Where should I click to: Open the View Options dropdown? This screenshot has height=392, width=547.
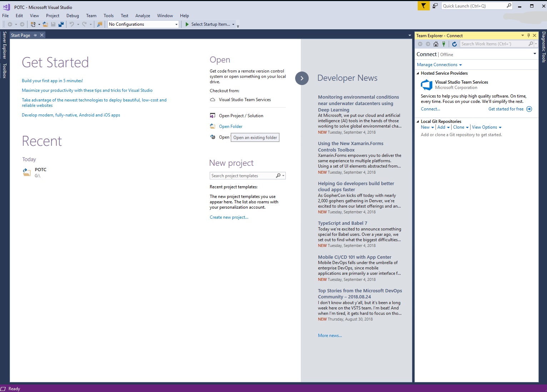(487, 127)
